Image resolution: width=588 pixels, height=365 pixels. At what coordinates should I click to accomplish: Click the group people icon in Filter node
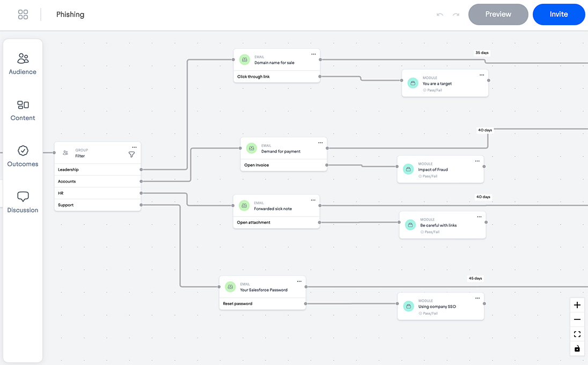point(65,153)
